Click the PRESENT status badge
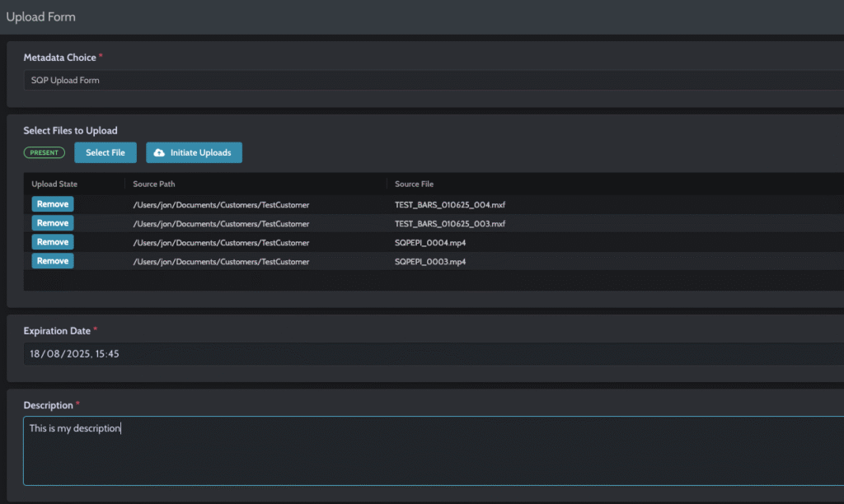Image resolution: width=844 pixels, height=504 pixels. tap(45, 152)
